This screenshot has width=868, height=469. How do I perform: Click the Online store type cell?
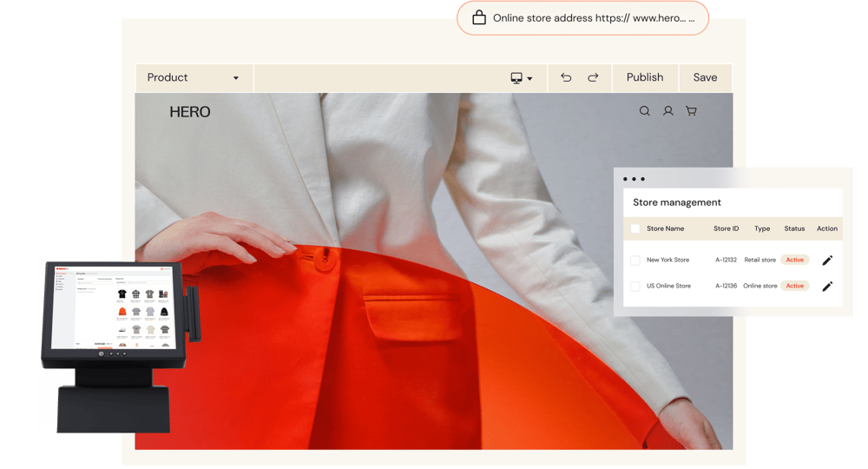760,286
